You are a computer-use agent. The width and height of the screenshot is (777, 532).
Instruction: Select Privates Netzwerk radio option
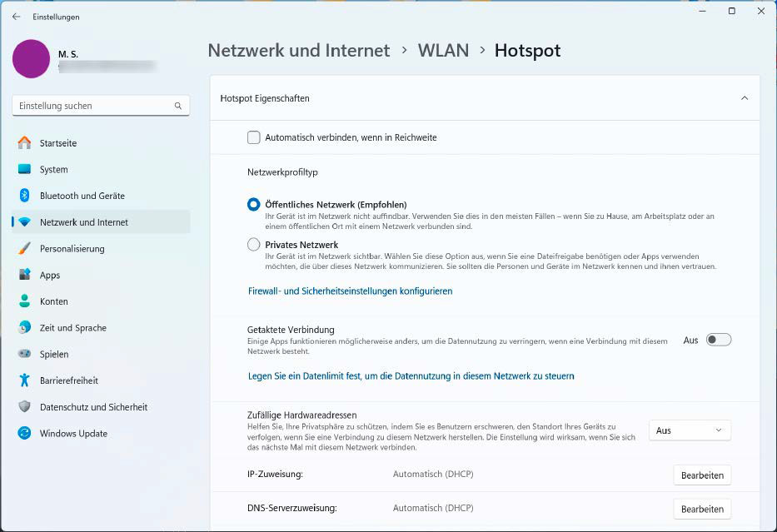pyautogui.click(x=254, y=245)
